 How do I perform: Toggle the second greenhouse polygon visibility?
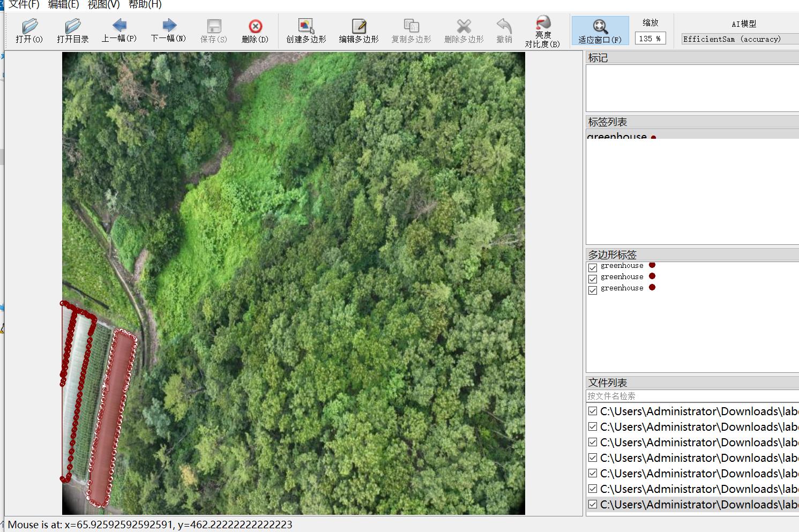click(593, 279)
